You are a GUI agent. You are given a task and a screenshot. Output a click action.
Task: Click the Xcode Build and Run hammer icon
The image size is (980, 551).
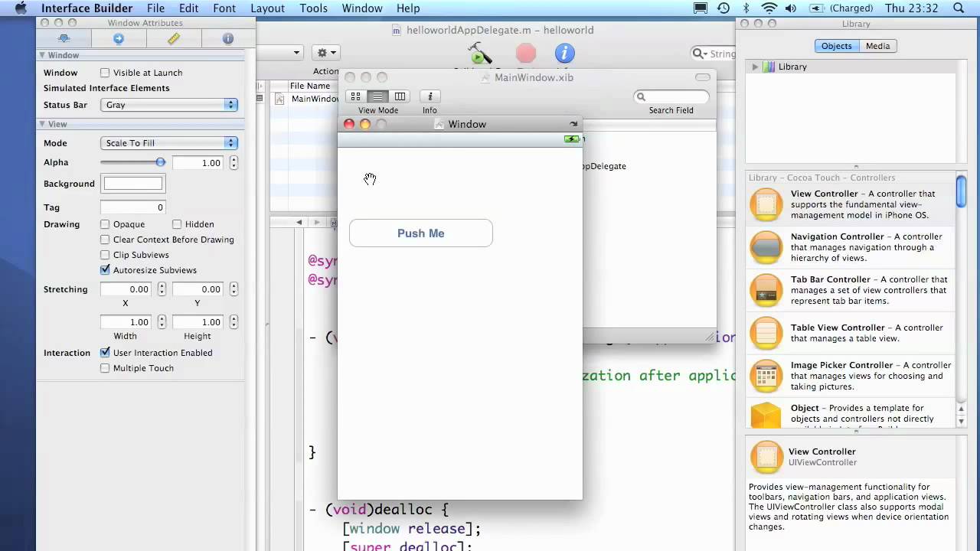[480, 53]
